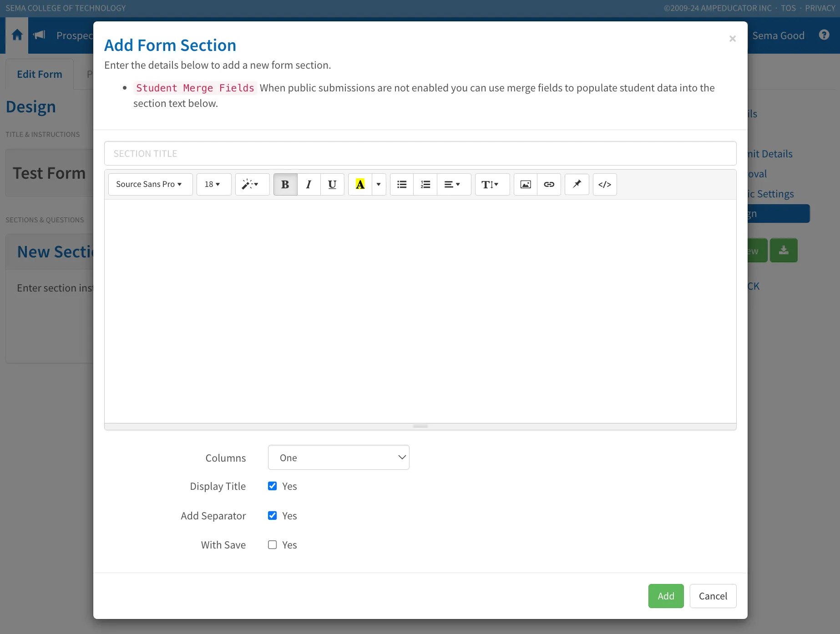Screen dimensions: 840x634
Task: Click the green Add button
Action: click(666, 596)
